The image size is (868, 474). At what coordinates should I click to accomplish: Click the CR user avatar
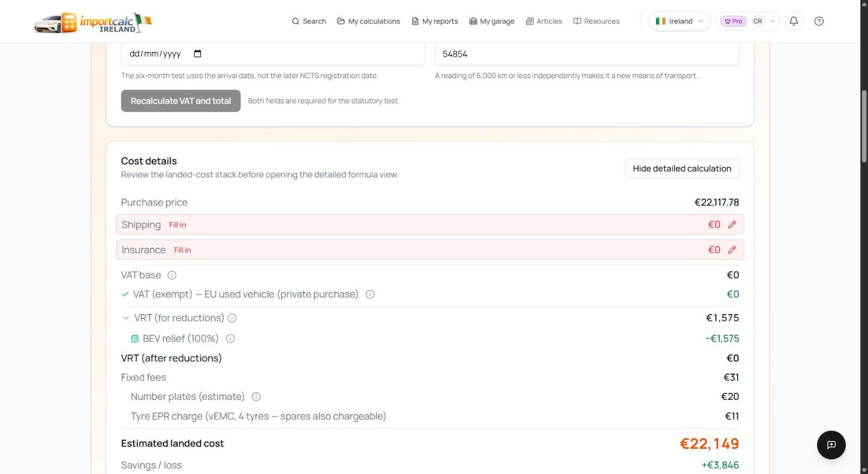coord(758,21)
